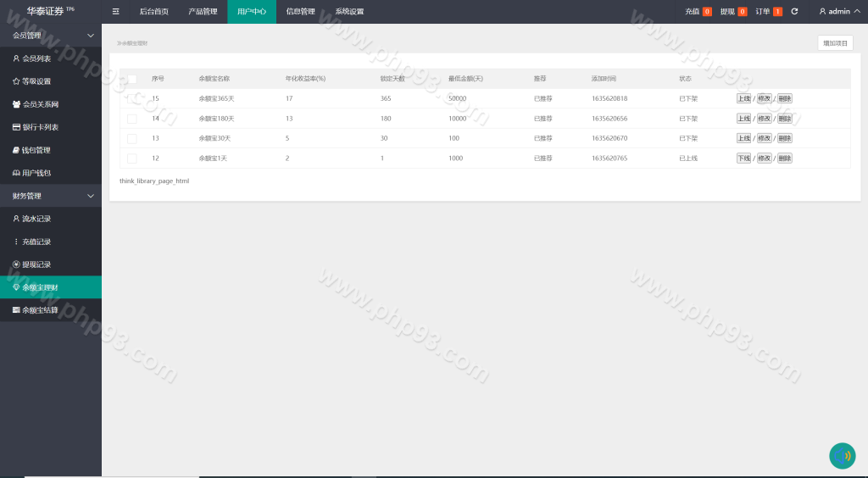Collapse the 财务管理 sidebar section
The image size is (868, 478).
coord(91,196)
